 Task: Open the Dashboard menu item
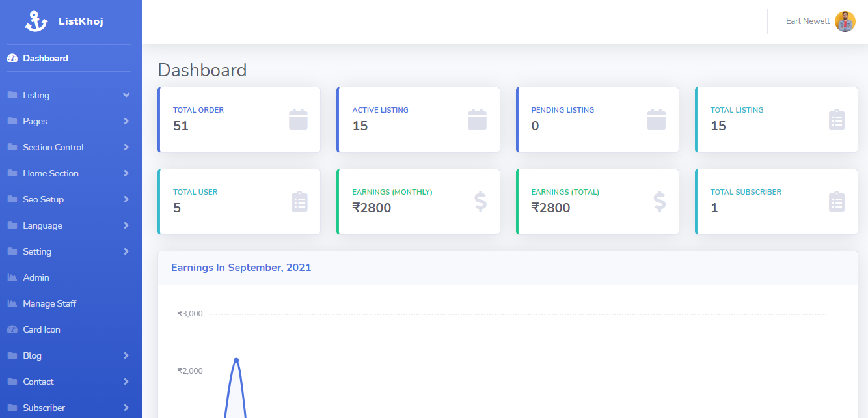[45, 58]
